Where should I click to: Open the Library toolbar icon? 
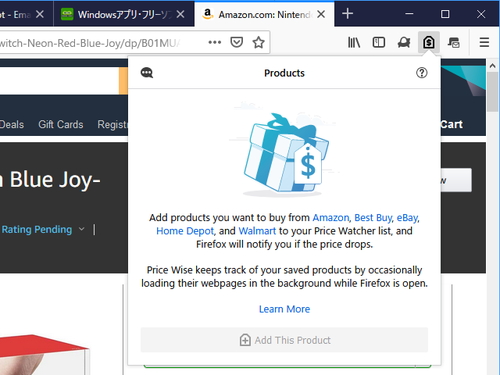tap(354, 42)
